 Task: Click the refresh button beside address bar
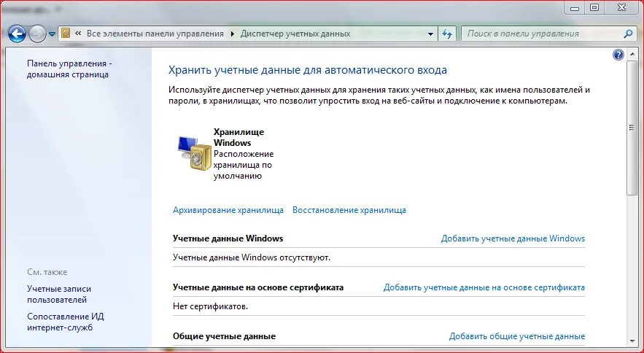click(447, 34)
